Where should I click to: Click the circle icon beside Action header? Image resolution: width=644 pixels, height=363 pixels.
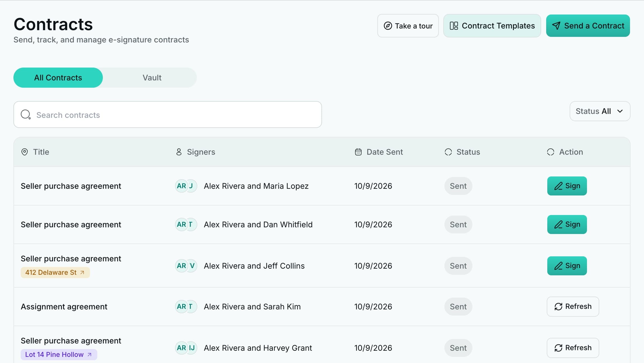click(551, 152)
